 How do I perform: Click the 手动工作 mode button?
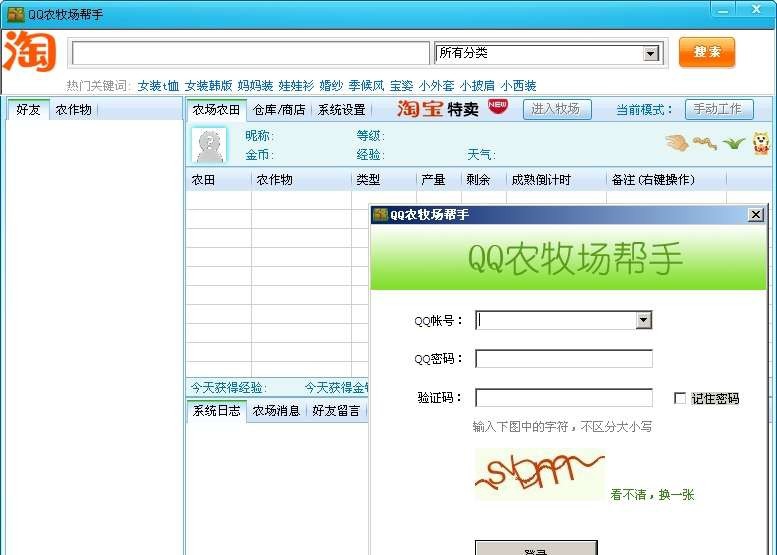point(719,109)
